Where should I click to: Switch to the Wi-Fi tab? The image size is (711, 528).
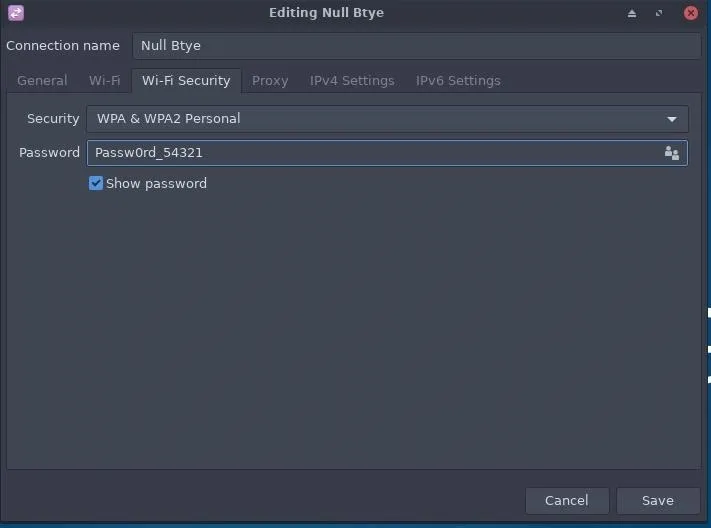point(104,81)
